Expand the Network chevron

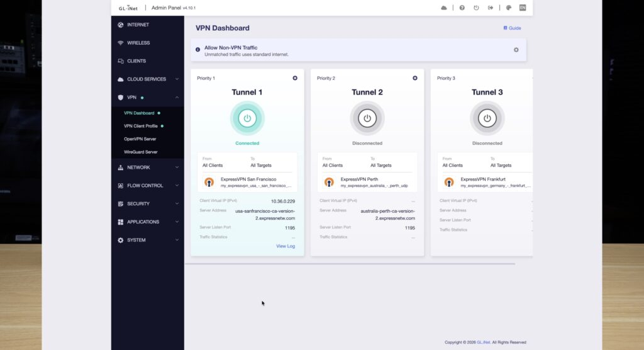[177, 167]
